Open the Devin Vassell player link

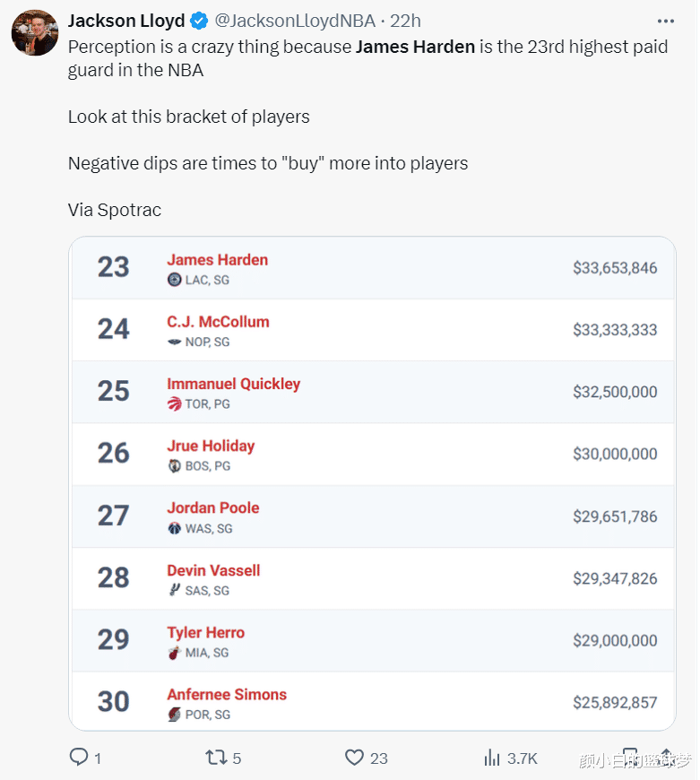213,570
